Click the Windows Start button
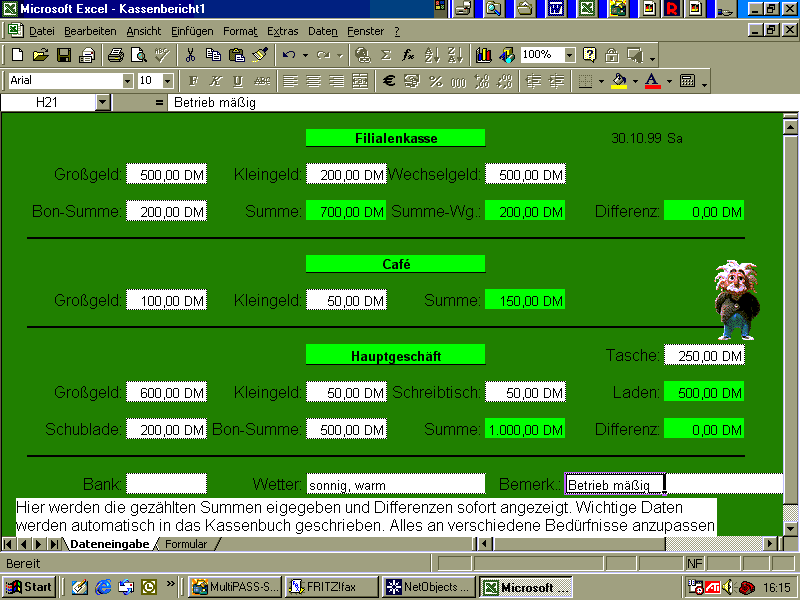The width and height of the screenshot is (800, 600). pyautogui.click(x=29, y=587)
